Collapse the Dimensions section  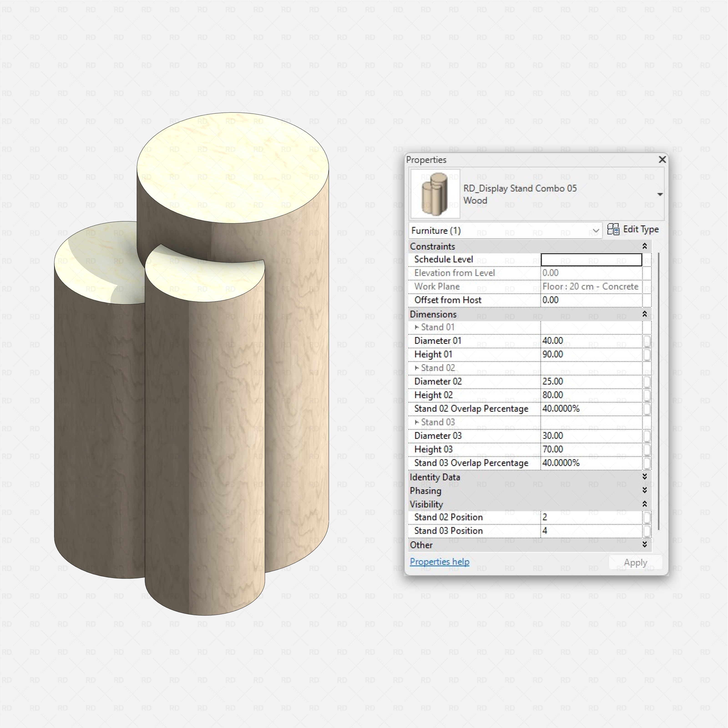click(644, 314)
